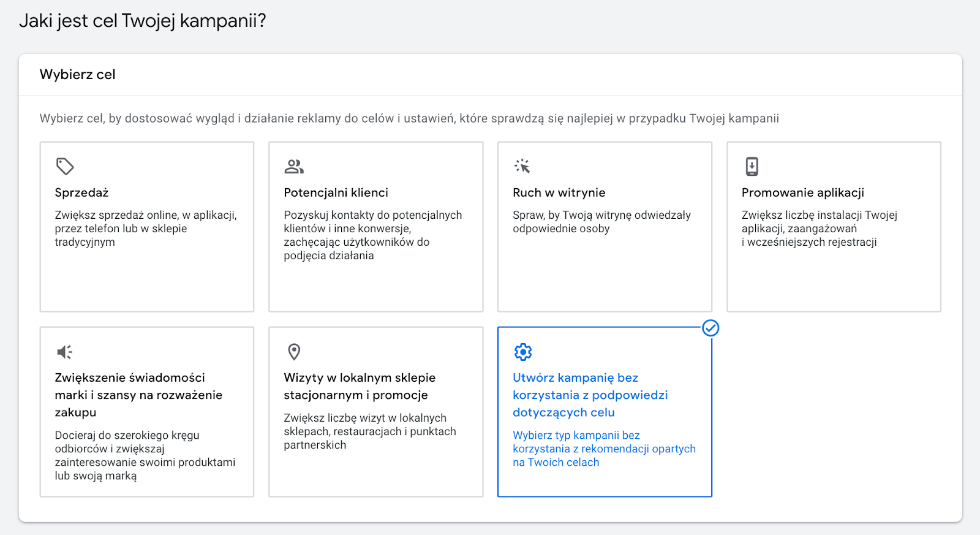Click the cursor click icon for Ruch w witrynie

click(x=522, y=166)
